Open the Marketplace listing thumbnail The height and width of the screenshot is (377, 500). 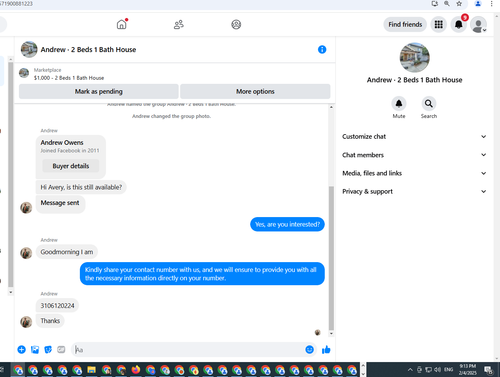(24, 73)
